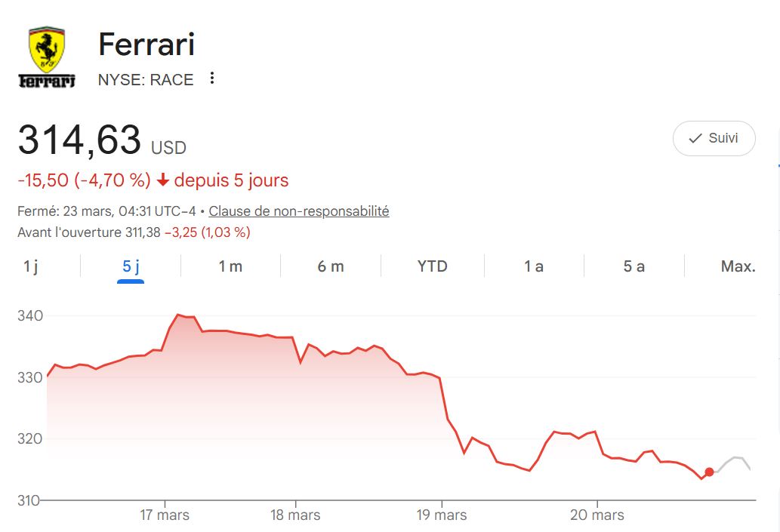Select the 5 j time range tab

pyautogui.click(x=131, y=266)
